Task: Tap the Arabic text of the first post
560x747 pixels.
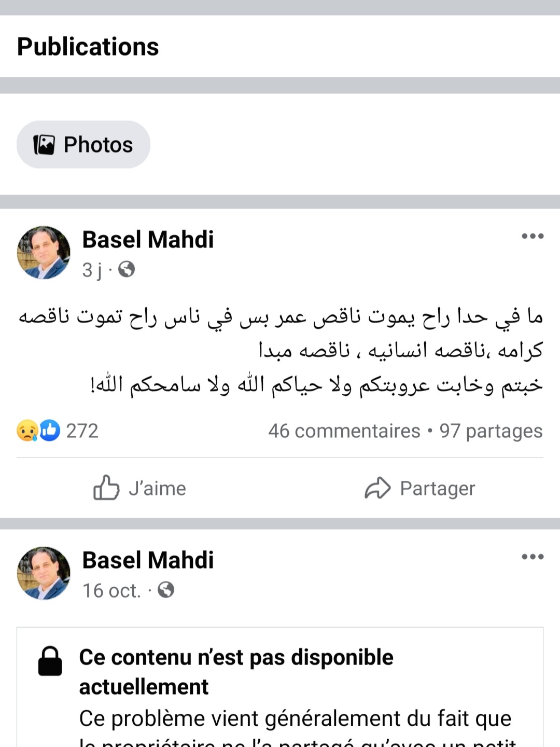Action: click(x=280, y=350)
